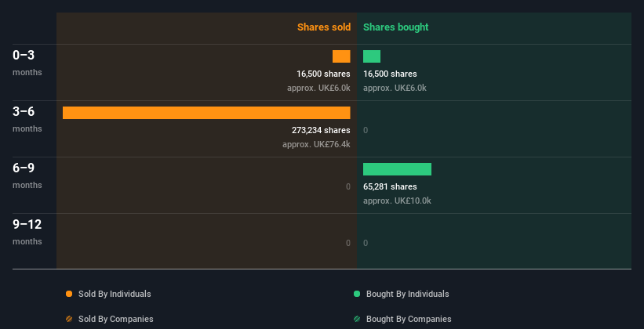Click the Bought By Individuals legend dot
Viewport: 644px width, 329px height.
pyautogui.click(x=357, y=294)
